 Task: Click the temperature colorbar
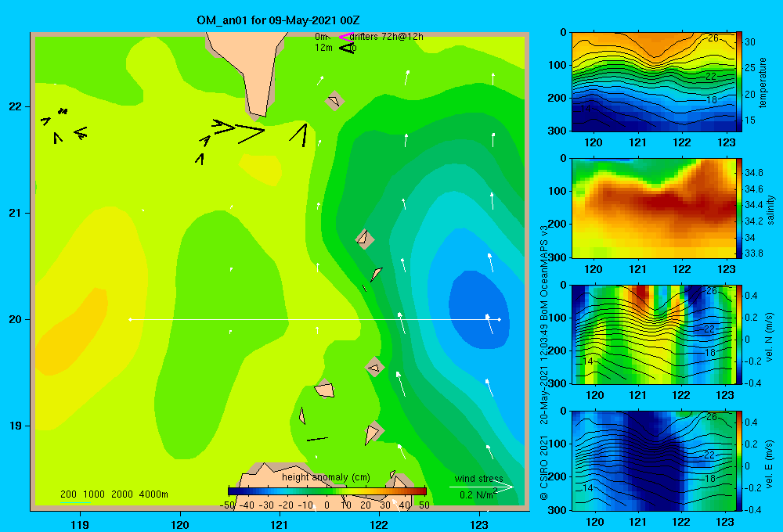(738, 82)
